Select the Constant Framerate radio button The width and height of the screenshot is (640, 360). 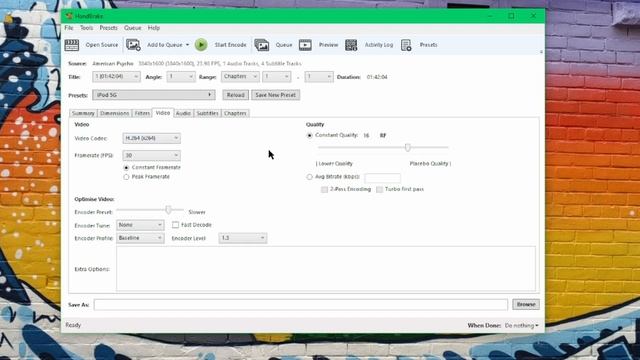coord(126,168)
